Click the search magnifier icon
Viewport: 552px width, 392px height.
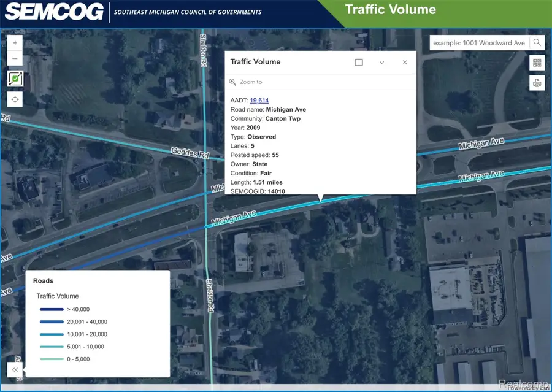535,42
